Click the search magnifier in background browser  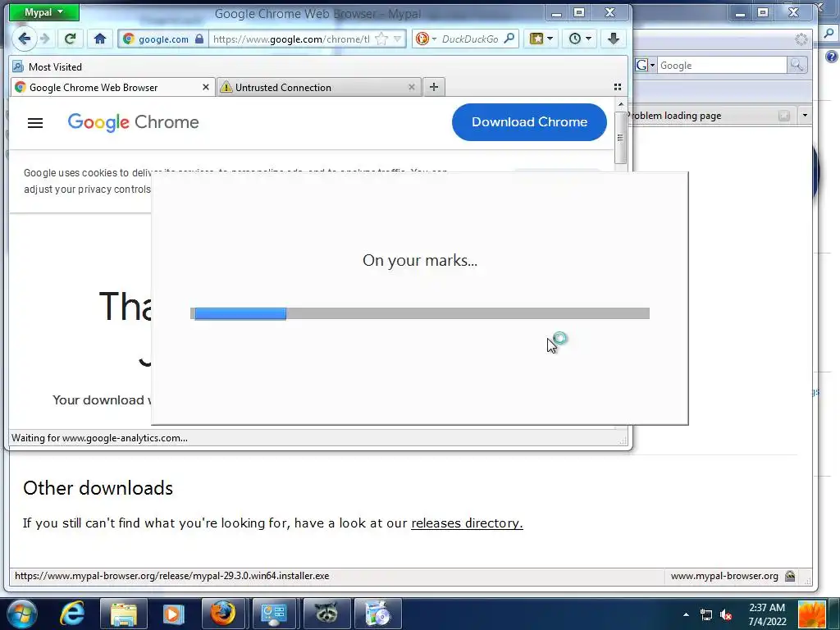[x=797, y=66]
